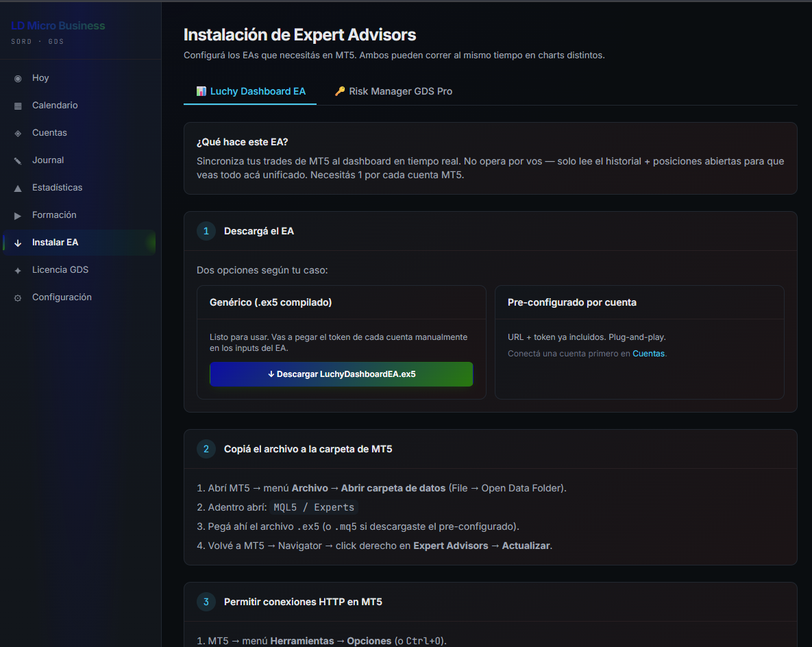The height and width of the screenshot is (647, 812).
Task: Click the "¿Qué hace este EA?" heading
Action: (243, 142)
